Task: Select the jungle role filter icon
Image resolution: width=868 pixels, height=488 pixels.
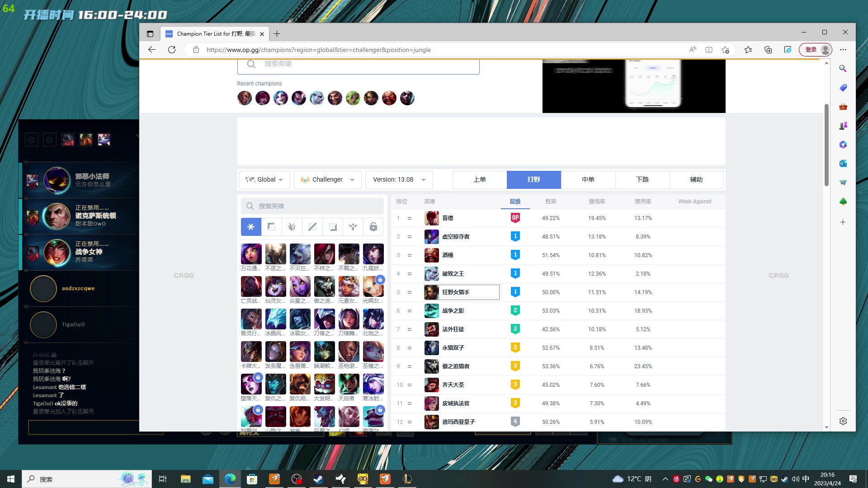Action: click(292, 227)
